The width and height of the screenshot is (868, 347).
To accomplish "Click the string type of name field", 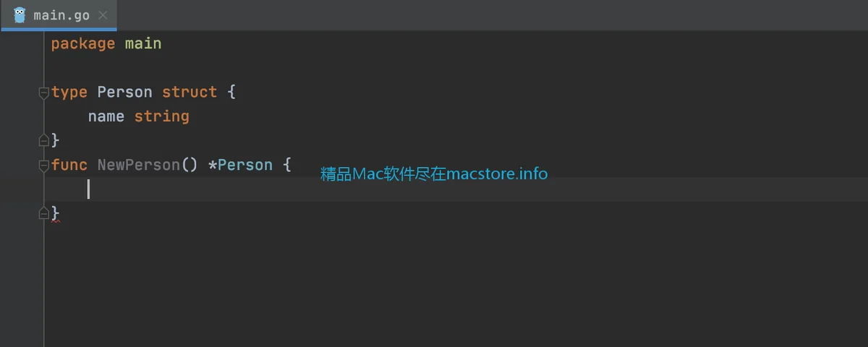I will pyautogui.click(x=162, y=116).
